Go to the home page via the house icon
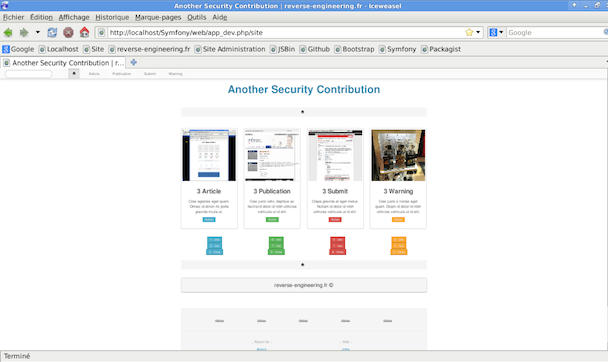This screenshot has height=362, width=608. pos(84,32)
